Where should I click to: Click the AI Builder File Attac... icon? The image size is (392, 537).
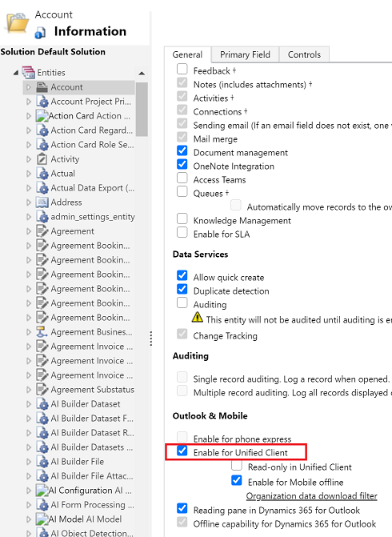click(x=42, y=476)
